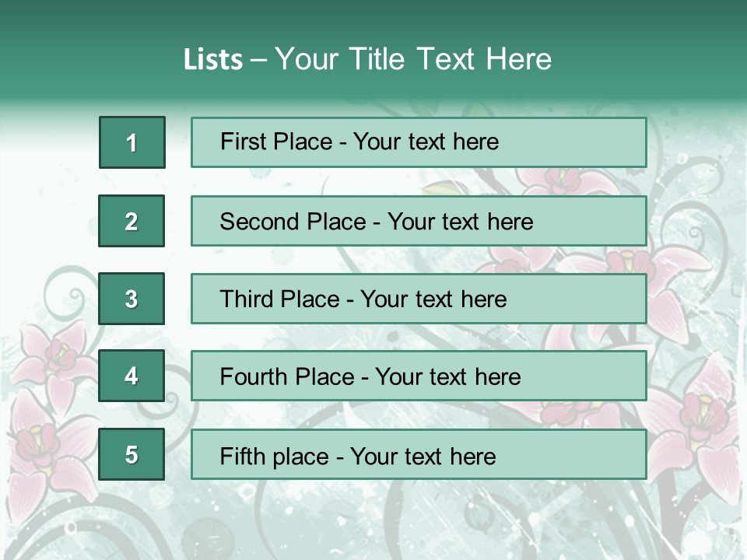
Task: Select the number 3 box
Action: [x=132, y=299]
